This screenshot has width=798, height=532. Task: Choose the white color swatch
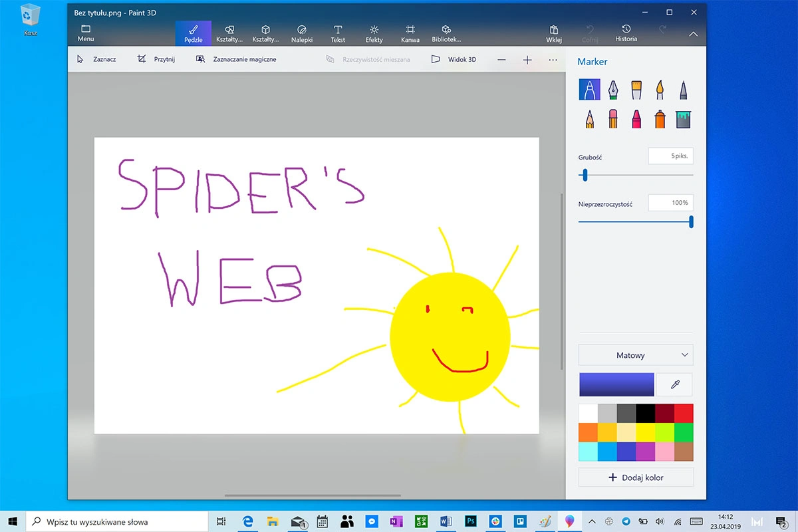tap(588, 413)
